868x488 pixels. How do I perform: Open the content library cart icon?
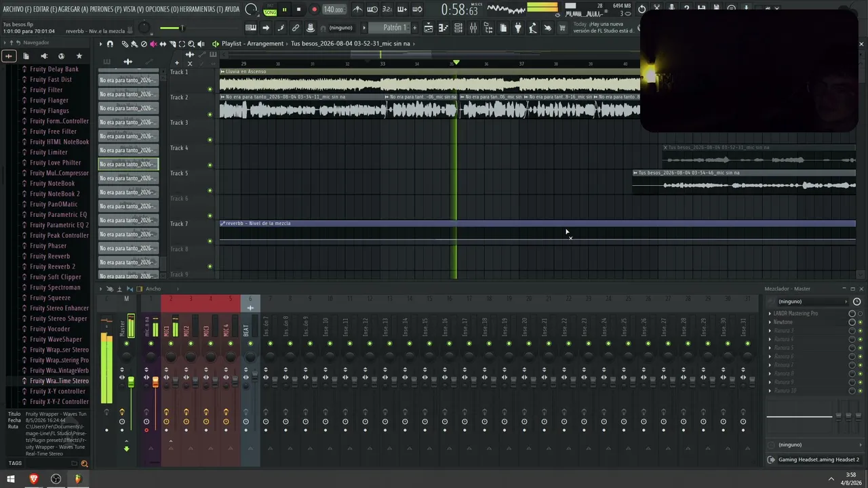pyautogui.click(x=563, y=28)
